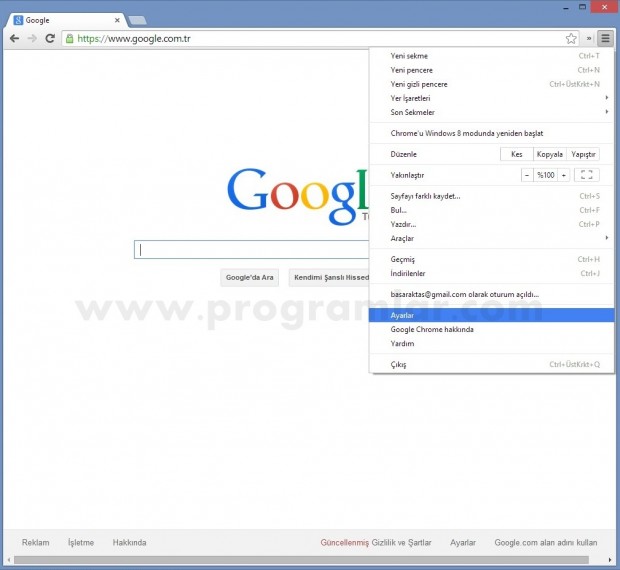Open the İşletme footer link

coord(81,542)
